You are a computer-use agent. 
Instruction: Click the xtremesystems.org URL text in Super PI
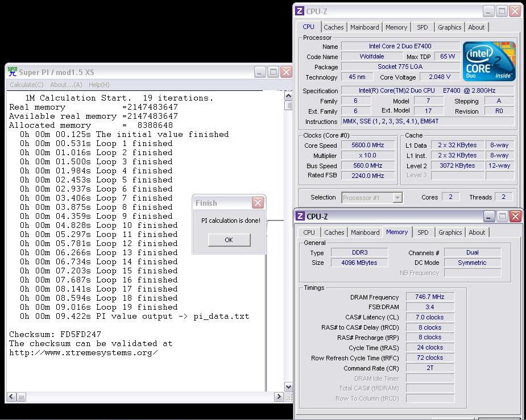[x=84, y=352]
